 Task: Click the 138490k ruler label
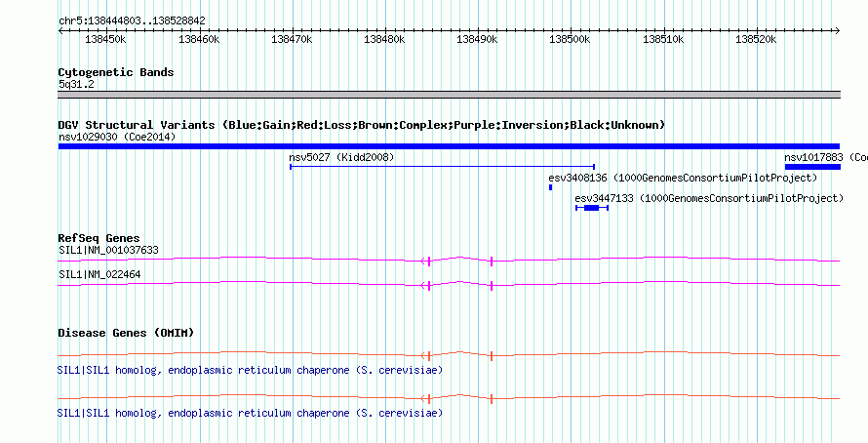click(x=477, y=40)
